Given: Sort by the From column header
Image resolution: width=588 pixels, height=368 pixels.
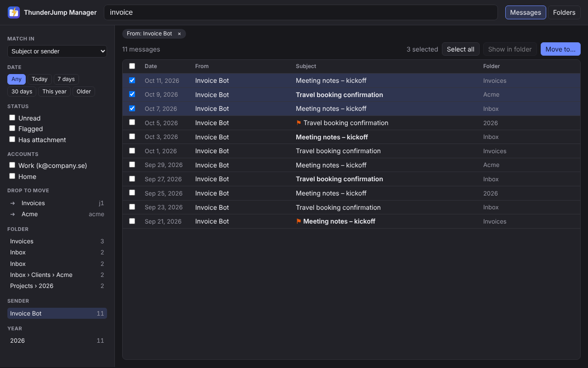Looking at the screenshot, I should [x=202, y=66].
